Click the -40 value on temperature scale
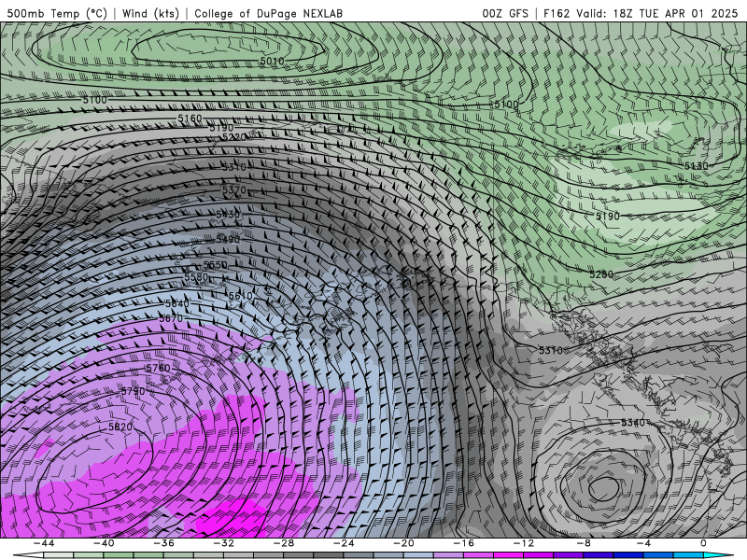This screenshot has height=560, width=747. [104, 543]
